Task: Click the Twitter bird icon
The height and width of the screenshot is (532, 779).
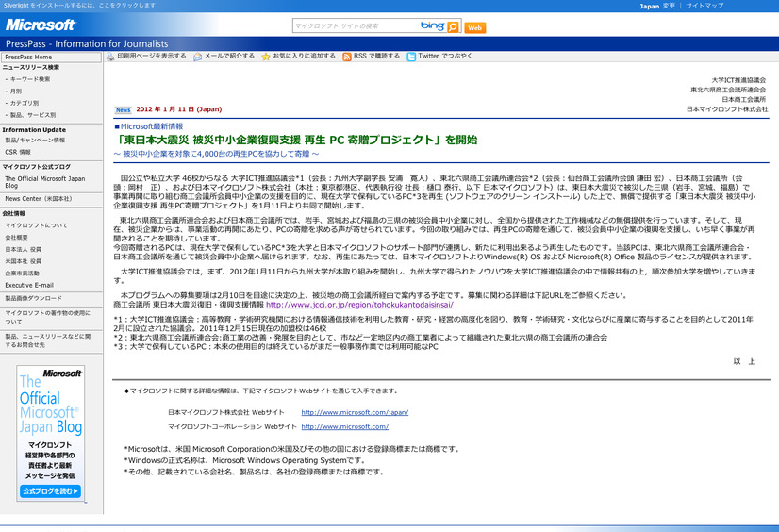Action: tap(411, 57)
